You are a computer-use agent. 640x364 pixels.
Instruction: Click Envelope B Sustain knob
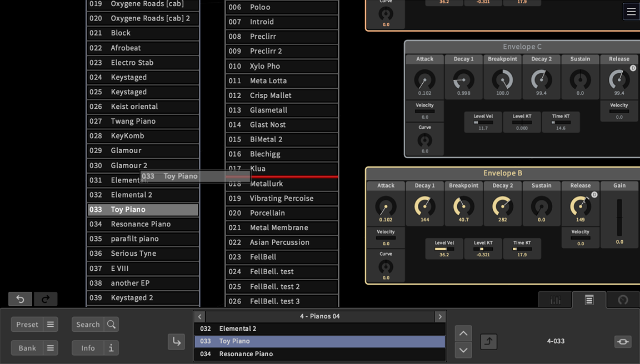pos(541,206)
